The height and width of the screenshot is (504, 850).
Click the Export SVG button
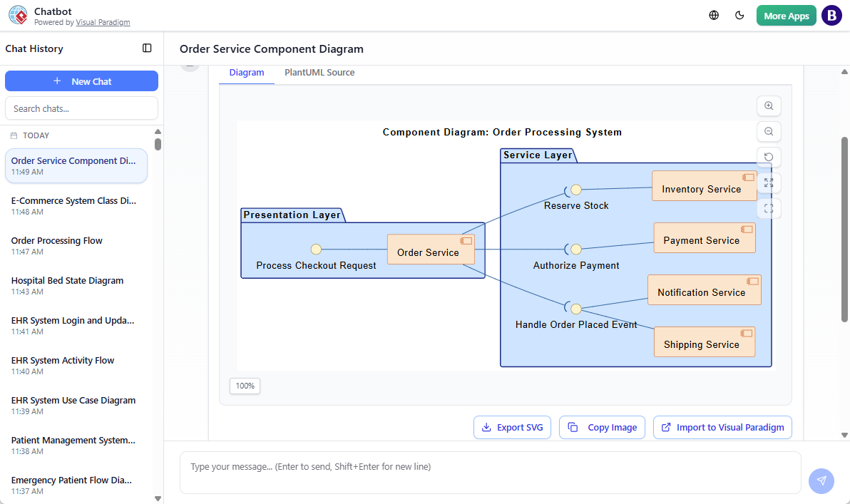512,427
